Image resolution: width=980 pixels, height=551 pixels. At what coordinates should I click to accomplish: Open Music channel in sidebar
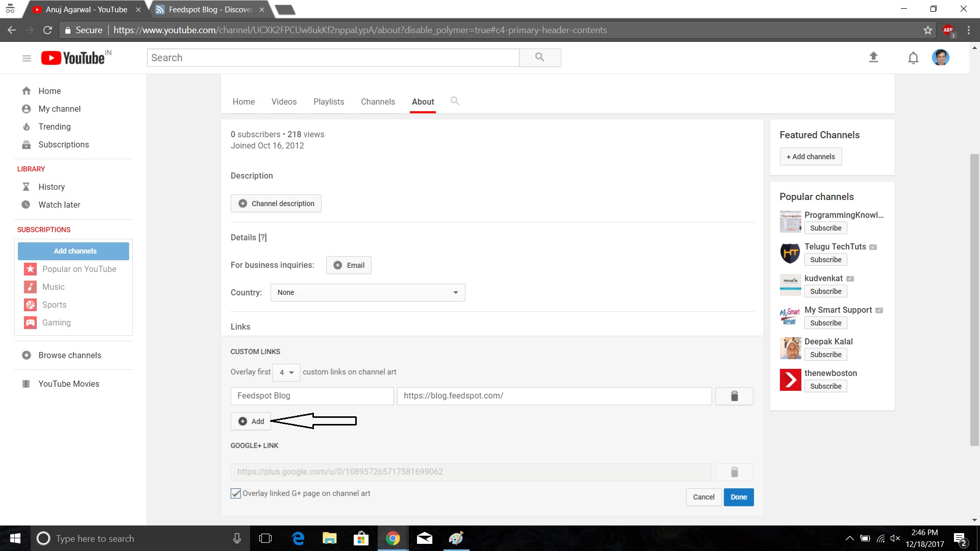pos(44,287)
